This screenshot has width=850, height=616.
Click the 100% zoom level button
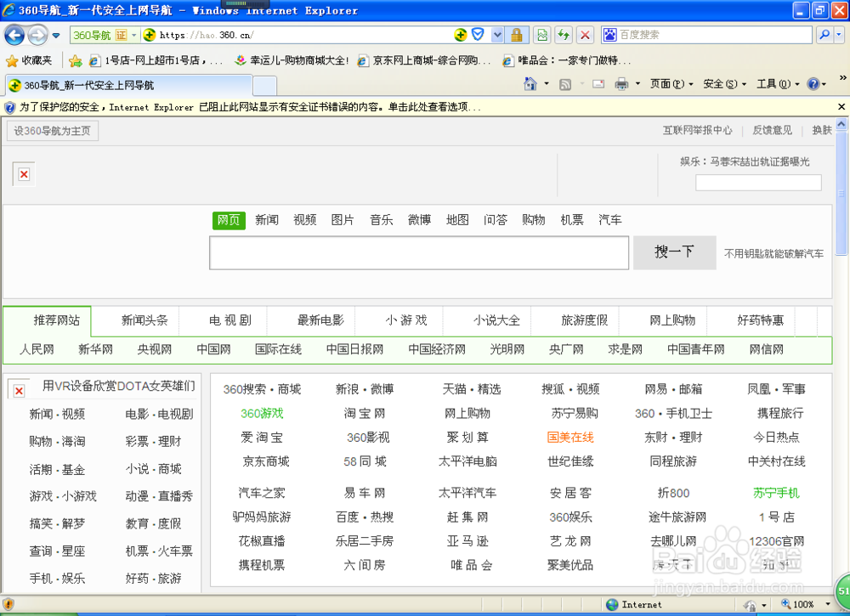click(798, 605)
